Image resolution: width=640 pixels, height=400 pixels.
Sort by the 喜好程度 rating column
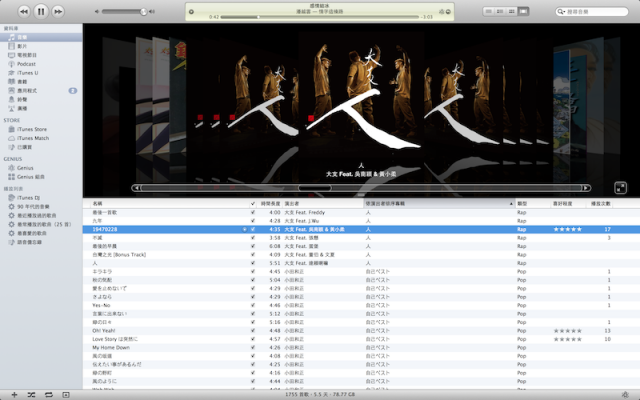(x=568, y=204)
